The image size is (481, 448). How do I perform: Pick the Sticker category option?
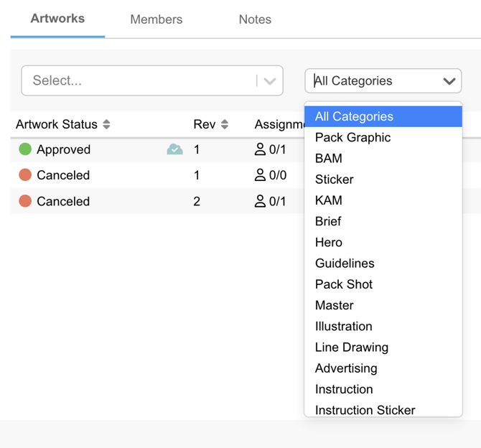tap(334, 179)
